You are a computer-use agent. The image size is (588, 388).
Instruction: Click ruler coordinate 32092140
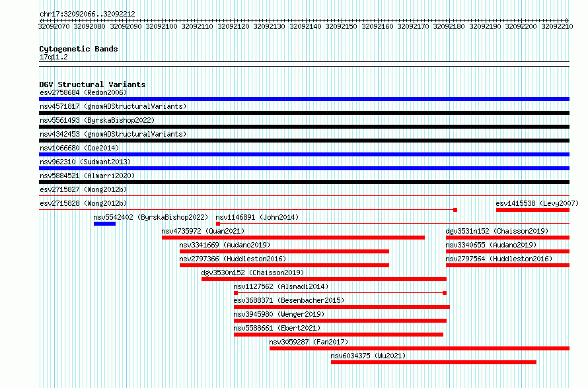[x=305, y=26]
